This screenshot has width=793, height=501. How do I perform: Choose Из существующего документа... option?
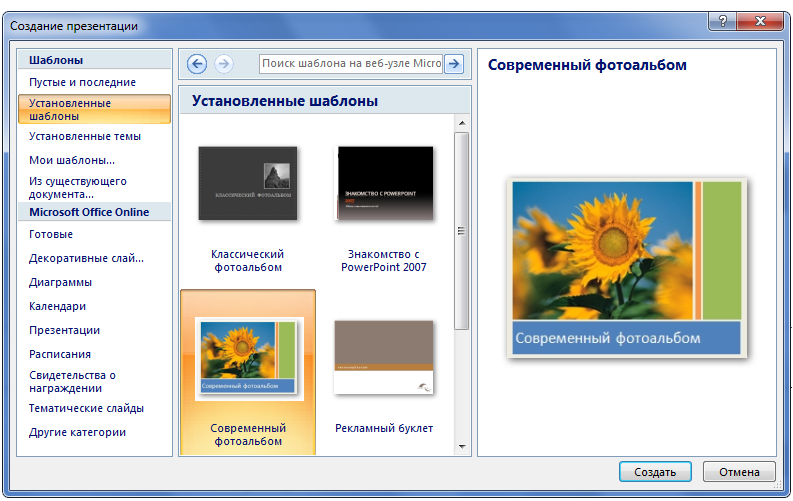click(x=78, y=188)
